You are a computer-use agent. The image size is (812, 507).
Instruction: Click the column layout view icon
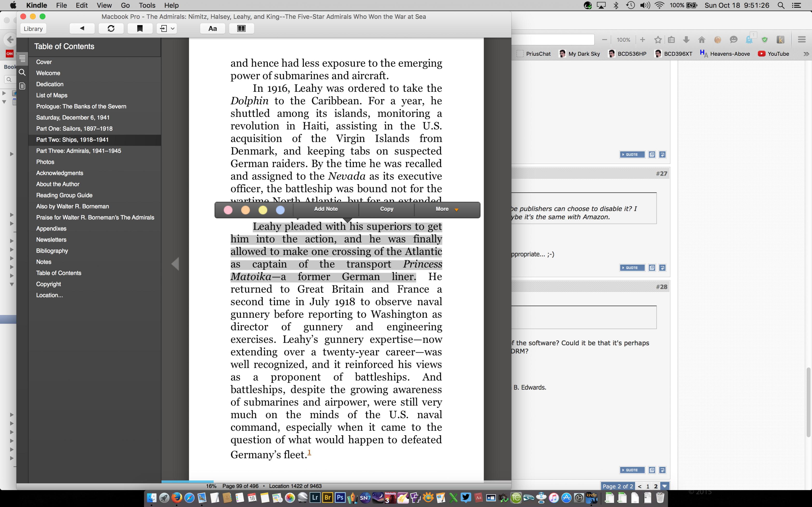pos(241,29)
